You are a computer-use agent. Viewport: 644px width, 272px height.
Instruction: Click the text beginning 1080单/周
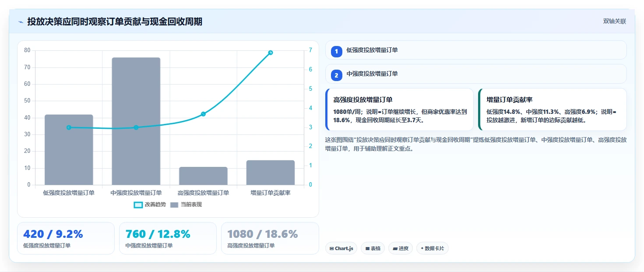pos(400,116)
